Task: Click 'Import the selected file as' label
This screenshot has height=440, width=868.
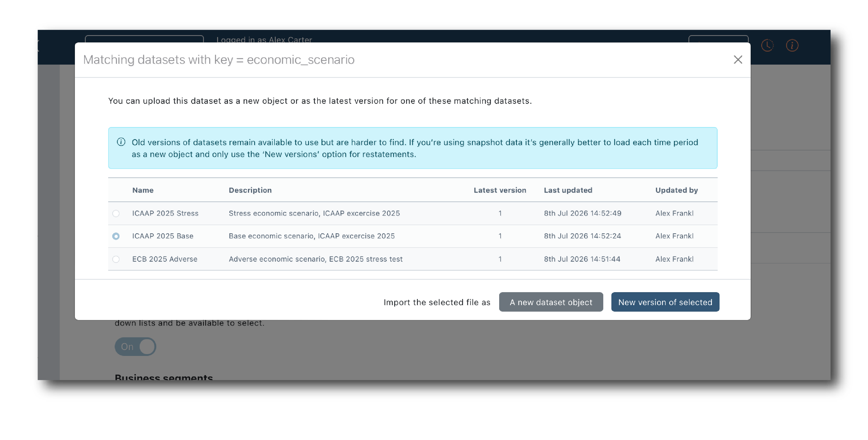Action: point(437,302)
